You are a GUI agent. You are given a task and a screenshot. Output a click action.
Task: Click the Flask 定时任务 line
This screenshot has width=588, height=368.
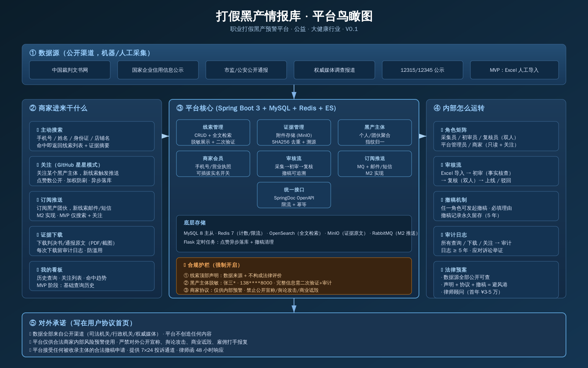click(x=229, y=242)
